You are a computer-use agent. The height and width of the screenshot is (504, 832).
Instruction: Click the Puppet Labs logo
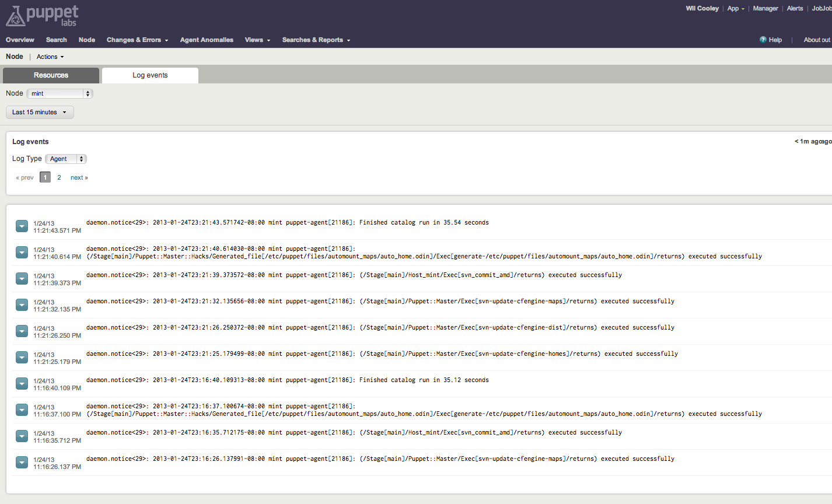[42, 16]
